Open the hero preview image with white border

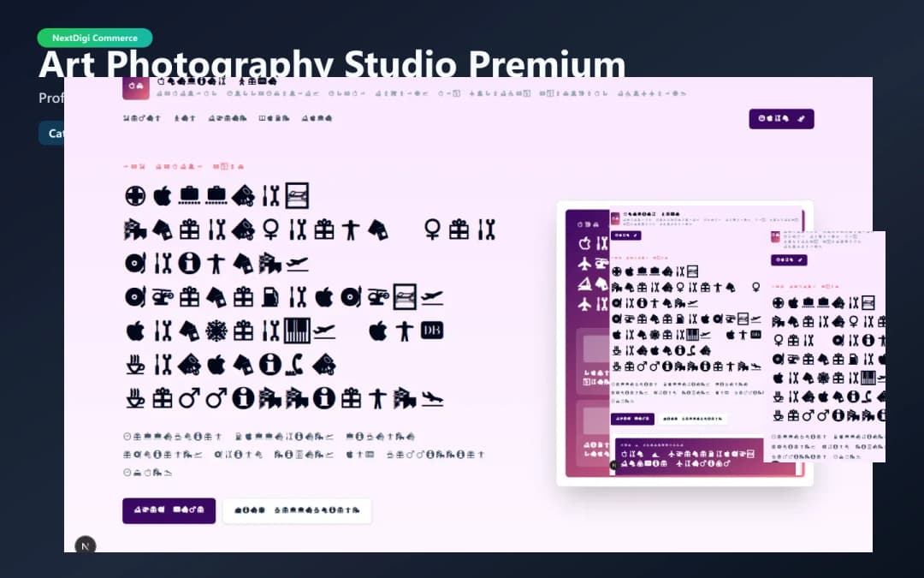click(x=684, y=343)
